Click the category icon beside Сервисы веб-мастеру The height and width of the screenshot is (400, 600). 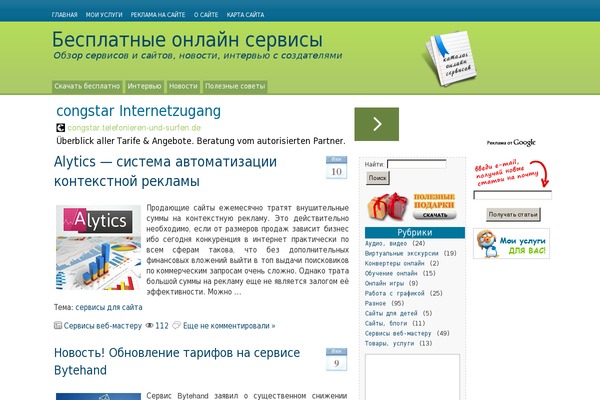point(58,326)
